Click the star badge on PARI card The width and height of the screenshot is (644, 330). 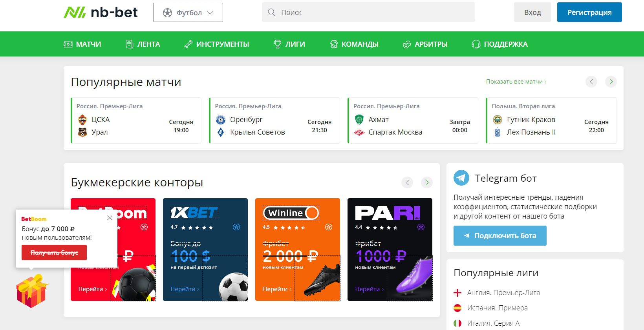click(421, 227)
